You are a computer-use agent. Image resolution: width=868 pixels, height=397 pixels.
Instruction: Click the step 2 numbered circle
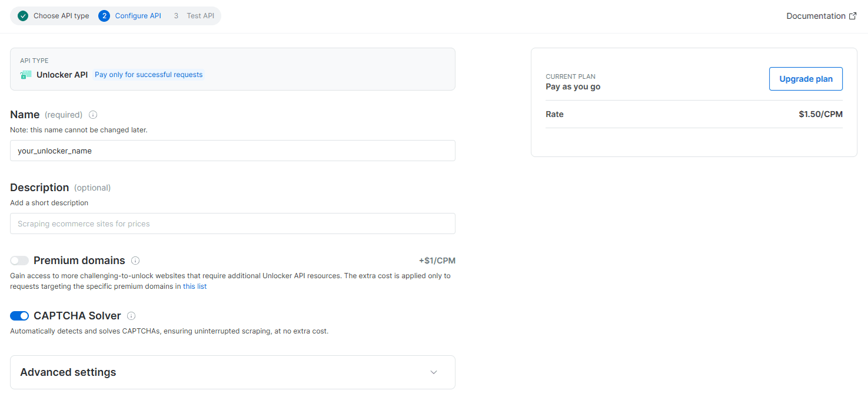[x=104, y=16]
